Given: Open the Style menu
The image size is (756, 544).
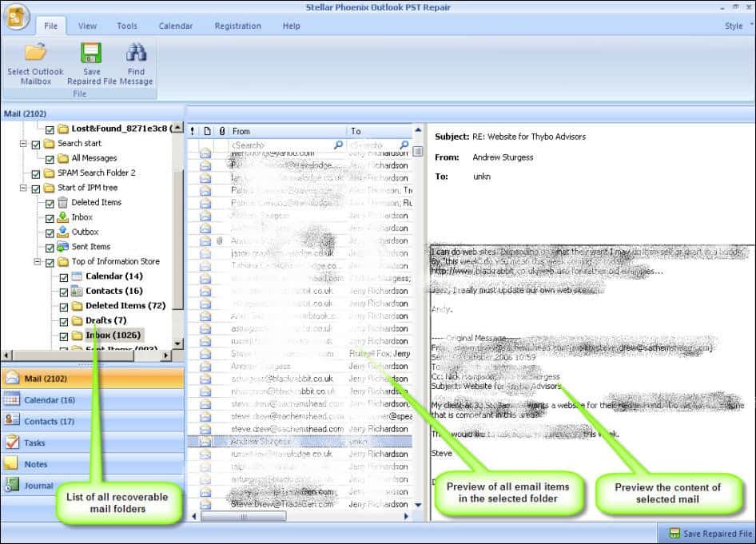Looking at the screenshot, I should pos(734,26).
